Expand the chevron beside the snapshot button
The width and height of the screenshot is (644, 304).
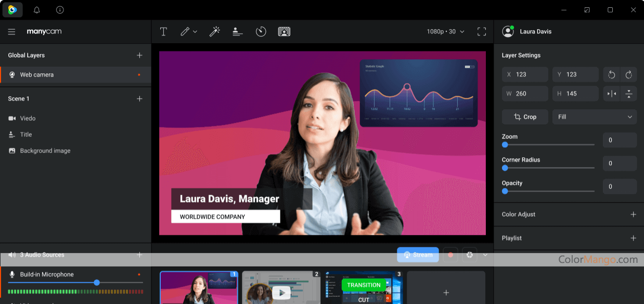pyautogui.click(x=485, y=255)
